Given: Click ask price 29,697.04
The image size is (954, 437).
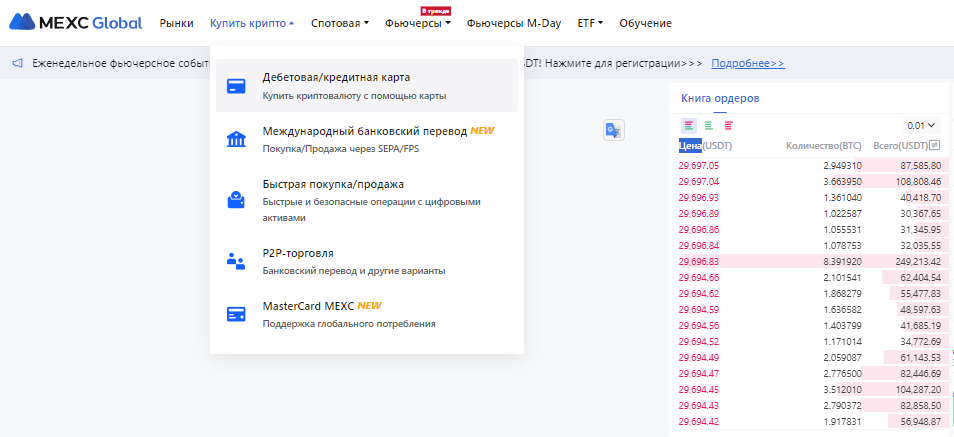Looking at the screenshot, I should [x=698, y=181].
